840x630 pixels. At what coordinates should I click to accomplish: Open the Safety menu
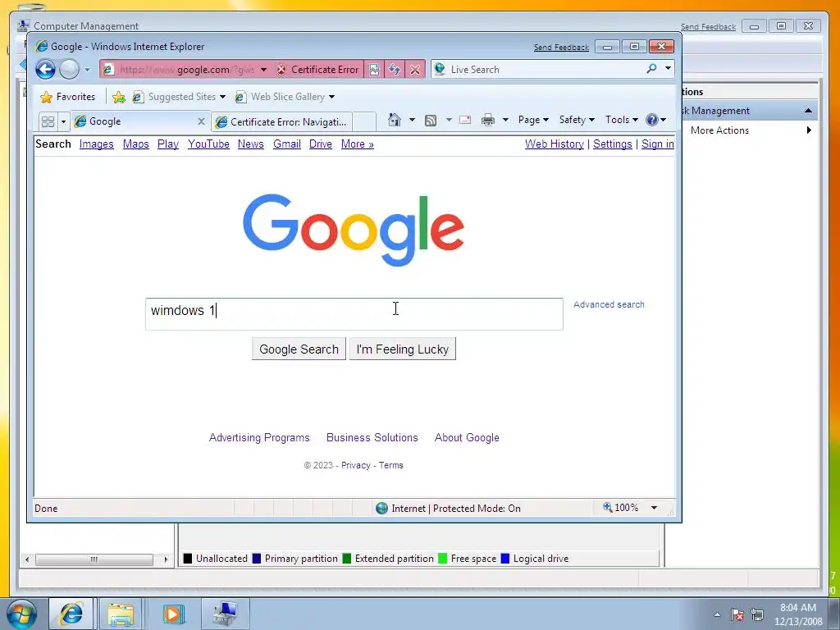577,120
